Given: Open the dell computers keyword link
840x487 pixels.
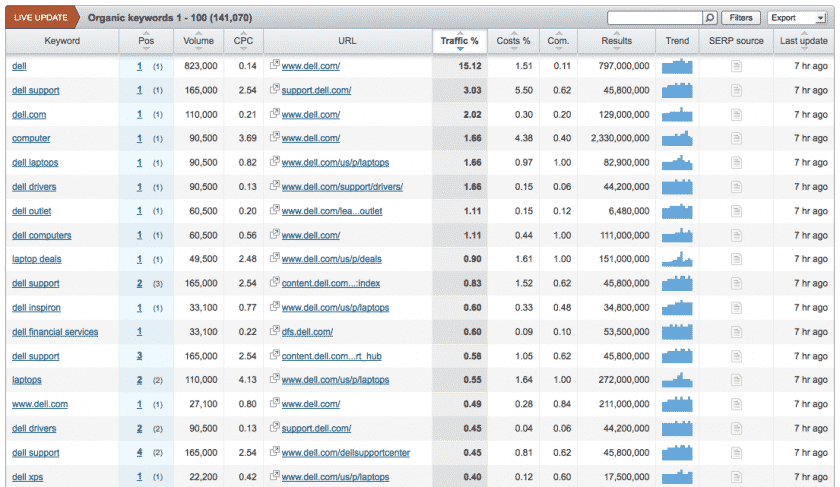Looking at the screenshot, I should point(41,235).
